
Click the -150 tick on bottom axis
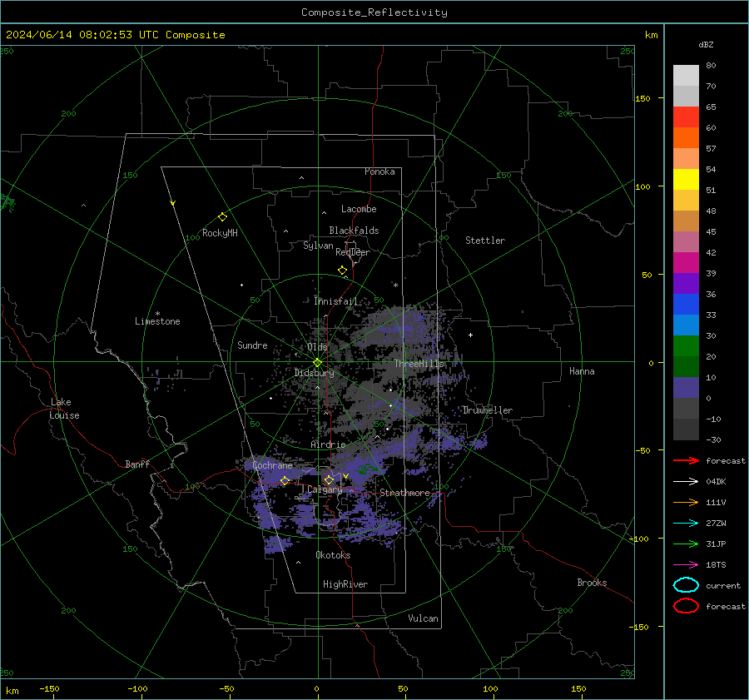[49, 688]
